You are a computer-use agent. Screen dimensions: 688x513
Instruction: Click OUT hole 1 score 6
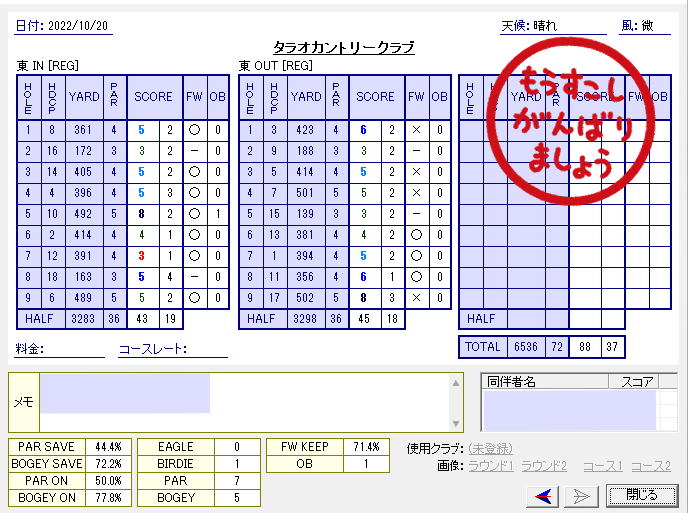point(364,130)
